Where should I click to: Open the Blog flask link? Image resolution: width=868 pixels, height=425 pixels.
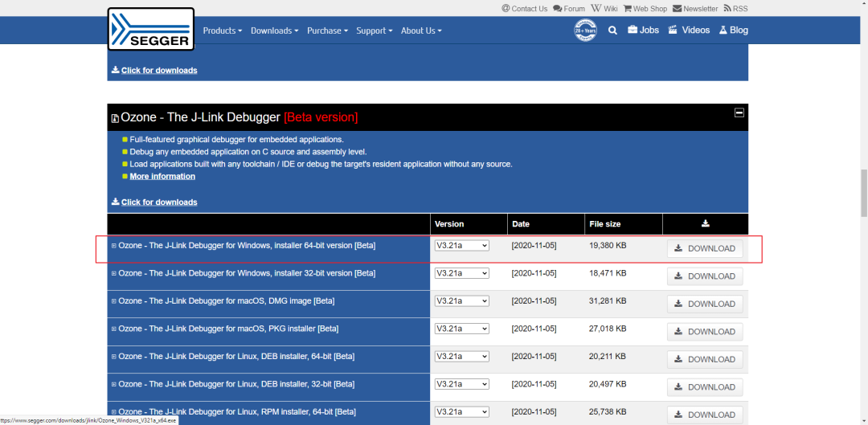734,30
